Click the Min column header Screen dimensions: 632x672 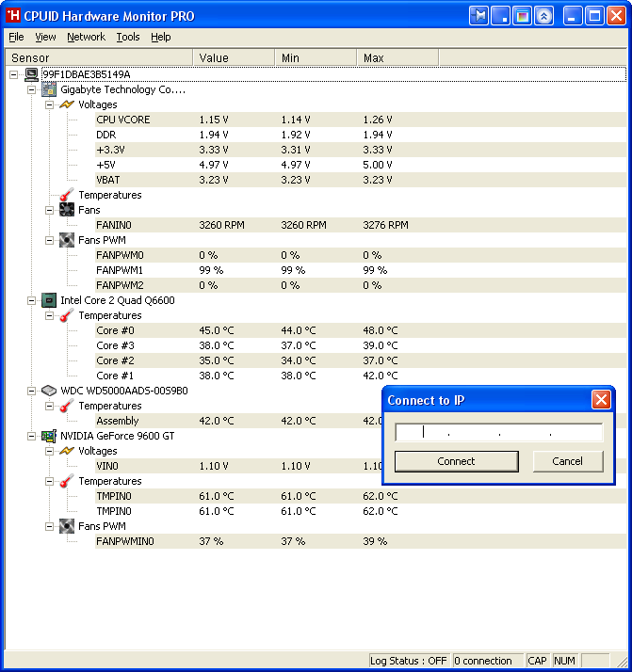(316, 57)
